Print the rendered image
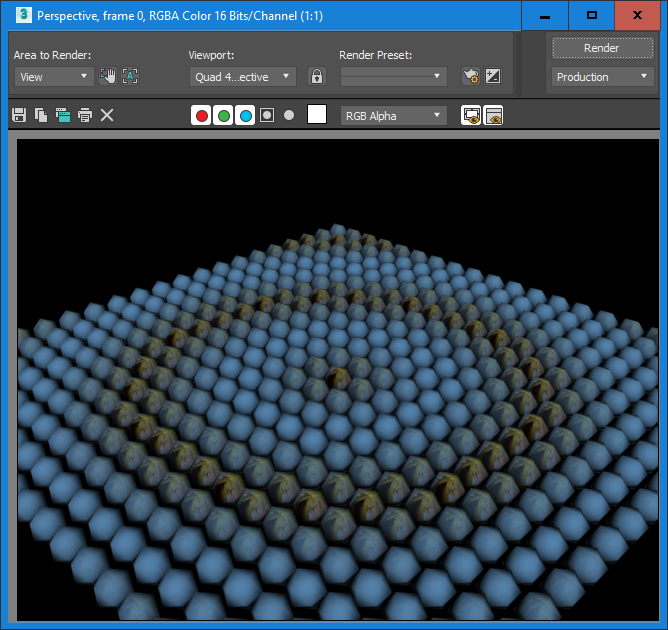Image resolution: width=668 pixels, height=630 pixels. (x=85, y=115)
